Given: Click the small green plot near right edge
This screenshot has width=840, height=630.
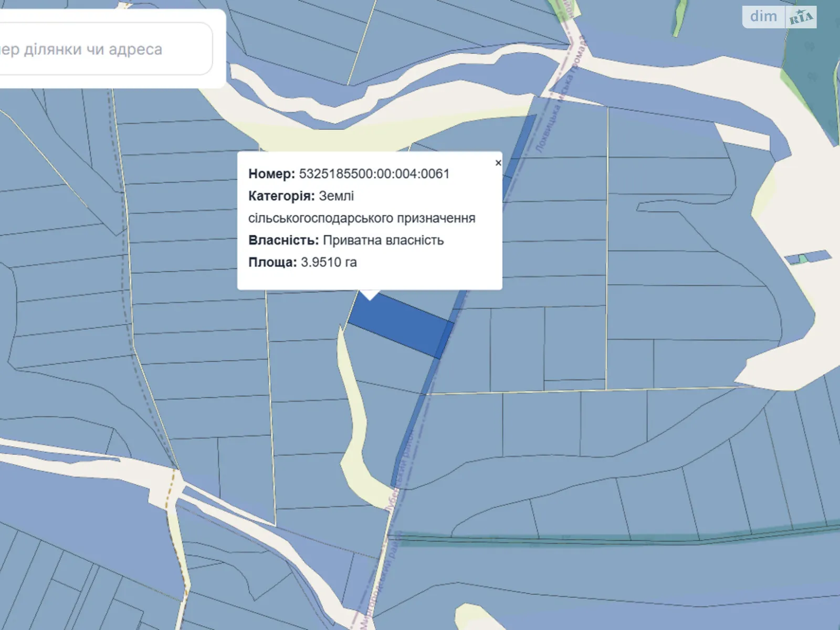Looking at the screenshot, I should 802,259.
